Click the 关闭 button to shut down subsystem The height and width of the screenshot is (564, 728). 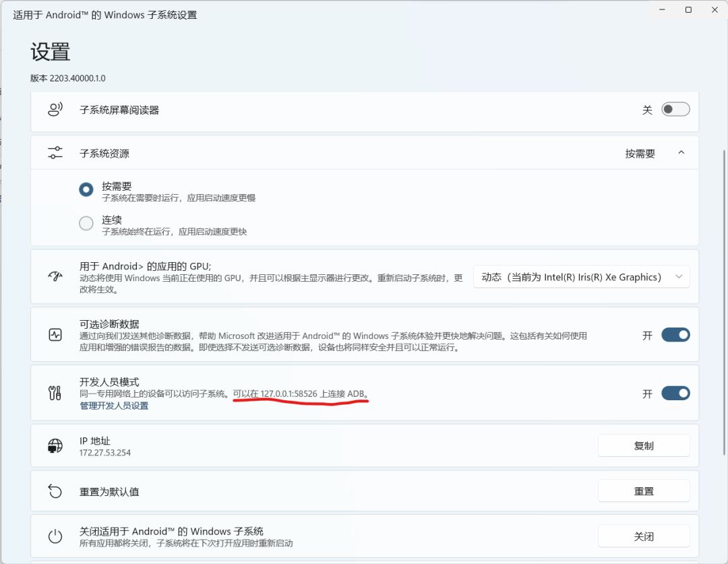tap(644, 536)
